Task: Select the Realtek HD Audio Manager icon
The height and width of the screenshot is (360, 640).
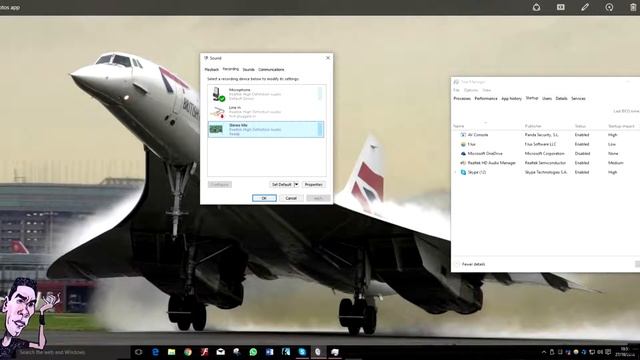Action: tap(463, 163)
